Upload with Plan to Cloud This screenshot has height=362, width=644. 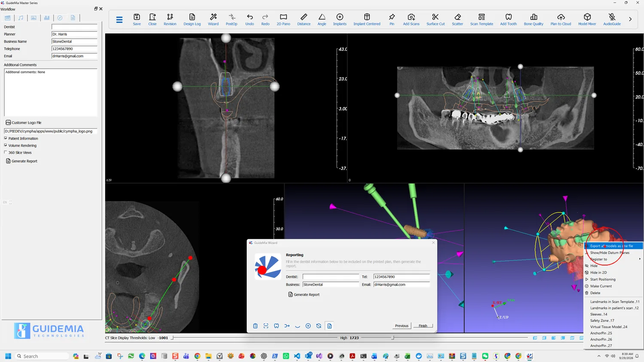pyautogui.click(x=561, y=19)
